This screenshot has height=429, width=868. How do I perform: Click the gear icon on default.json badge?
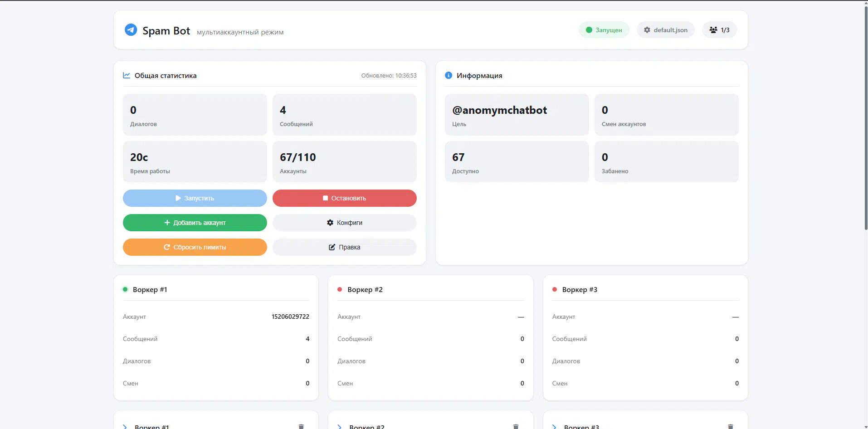point(647,30)
